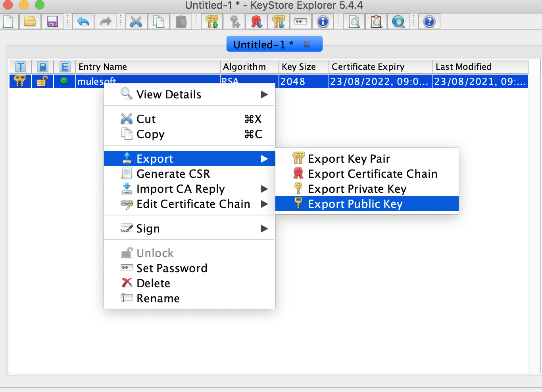Click Generate CSR in the context menu
The height and width of the screenshot is (392, 542).
coord(173,174)
